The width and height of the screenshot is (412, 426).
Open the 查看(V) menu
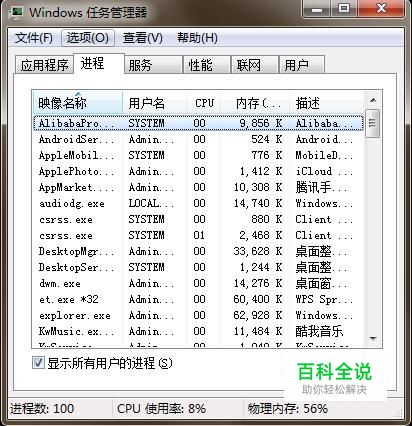click(143, 38)
